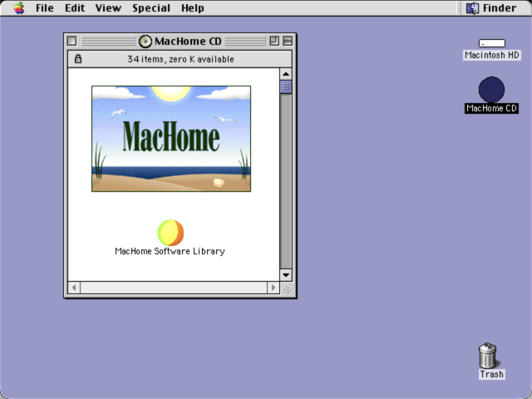Click the horizontal scroll right arrow
The image size is (532, 399).
coord(273,288)
